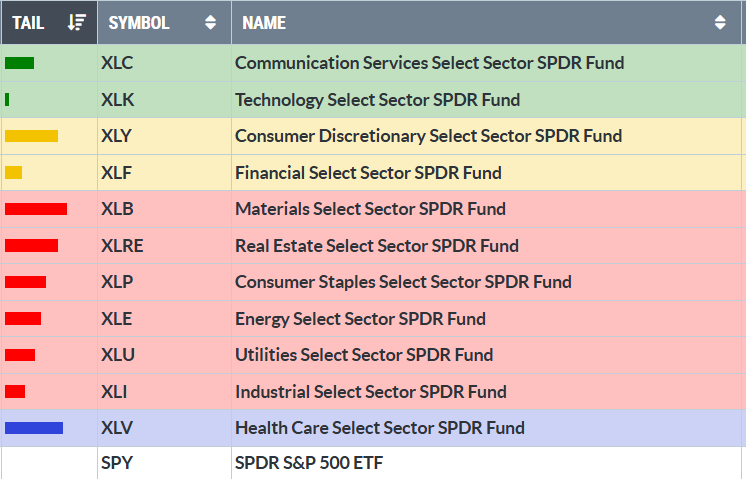Sort table by the NAME header
This screenshot has height=479, width=746.
coord(264,22)
